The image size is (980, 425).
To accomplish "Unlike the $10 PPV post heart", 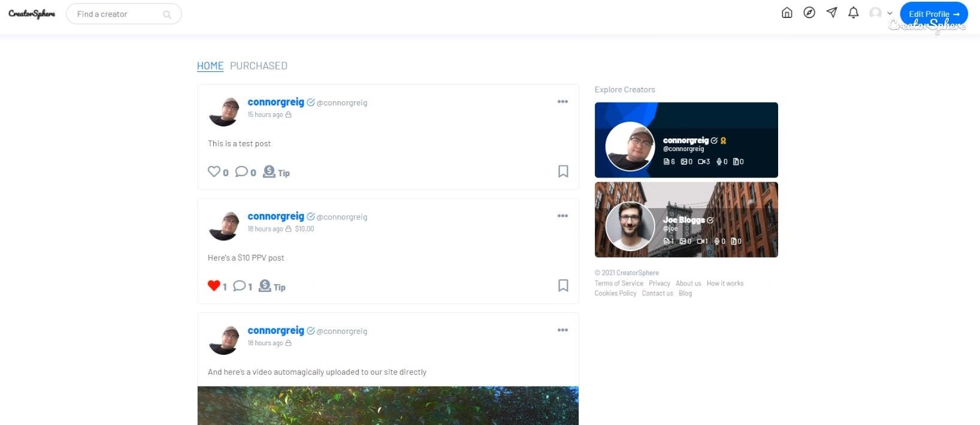I will click(214, 286).
